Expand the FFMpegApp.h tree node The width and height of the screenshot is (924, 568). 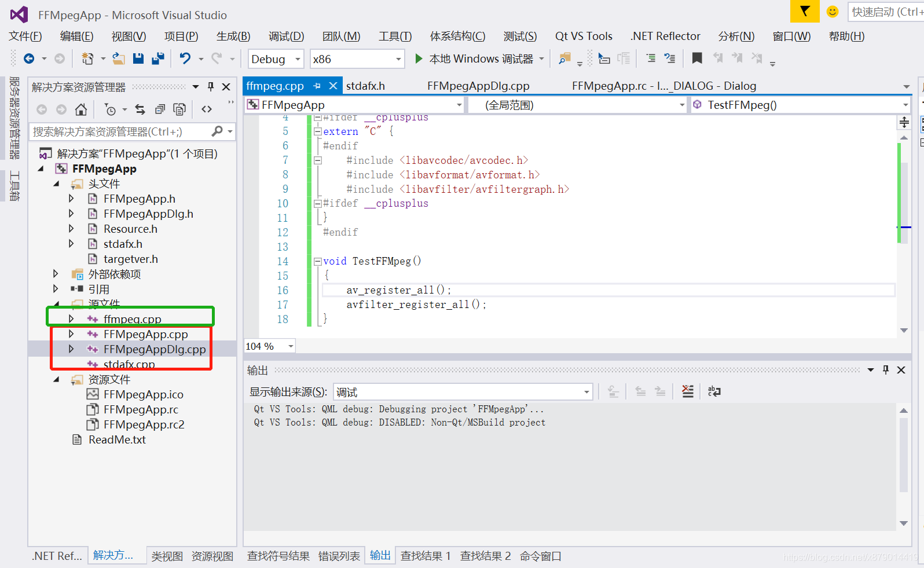pyautogui.click(x=71, y=199)
